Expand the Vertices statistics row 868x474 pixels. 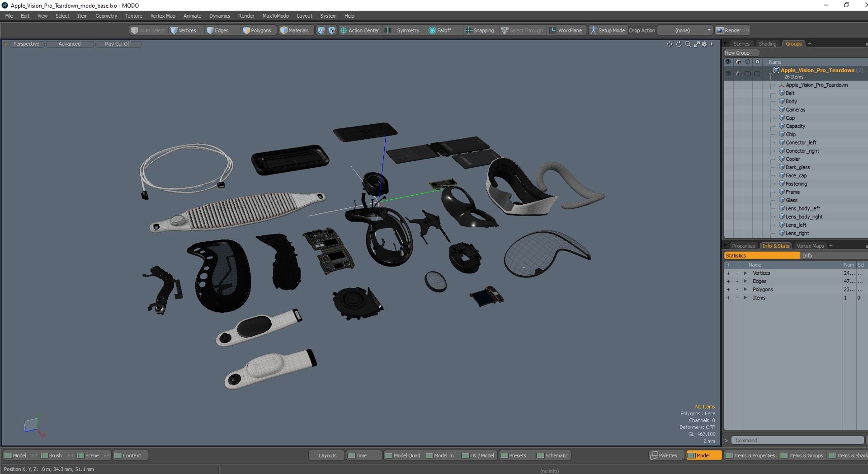click(x=746, y=273)
